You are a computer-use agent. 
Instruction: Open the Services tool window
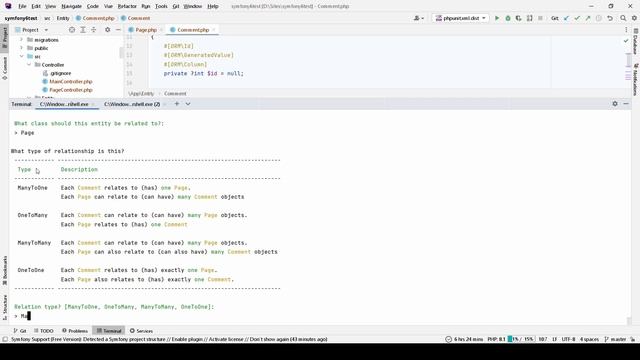tap(141, 331)
